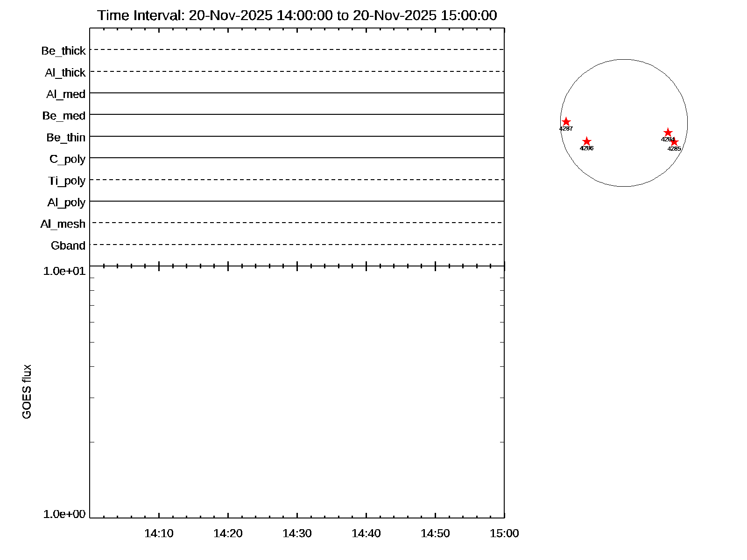747x560 pixels.
Task: Select the Al_thick filter label
Action: 65,73
